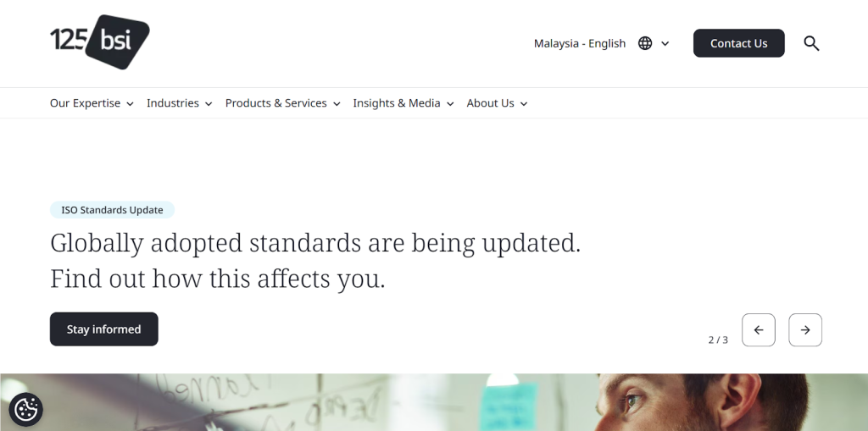This screenshot has height=431, width=868.
Task: Advance to next slide arrow
Action: pyautogui.click(x=804, y=330)
